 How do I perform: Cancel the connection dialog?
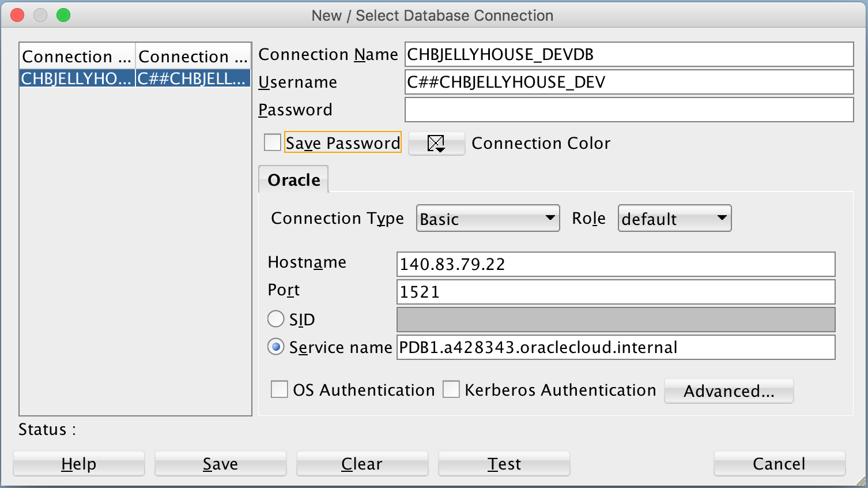pos(779,463)
